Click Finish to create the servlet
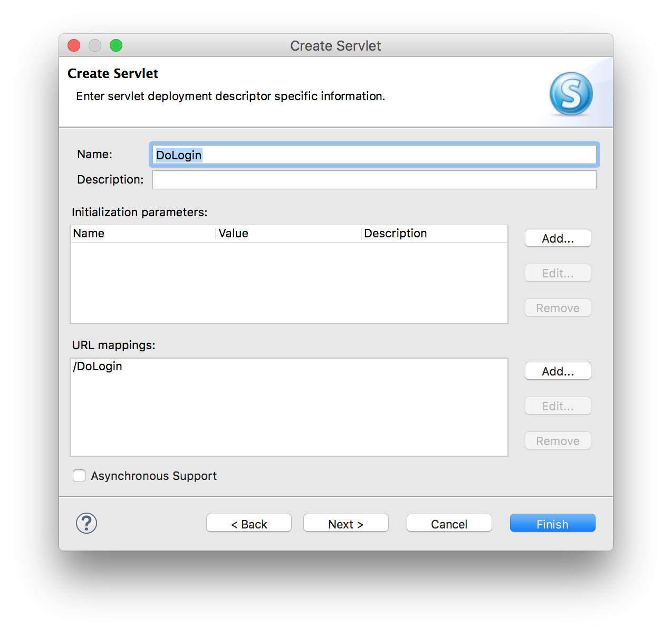672x635 pixels. click(x=552, y=523)
